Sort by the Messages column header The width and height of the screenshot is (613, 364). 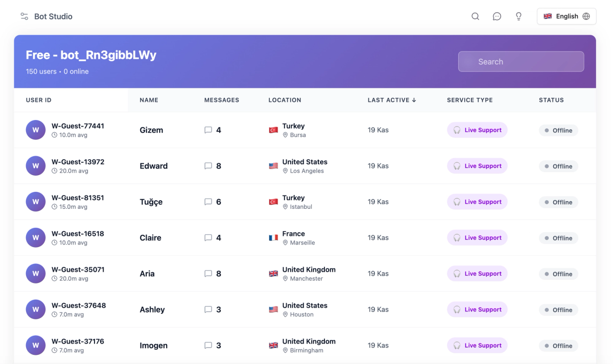222,100
